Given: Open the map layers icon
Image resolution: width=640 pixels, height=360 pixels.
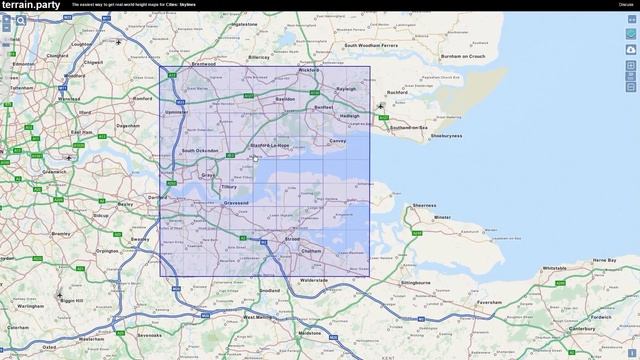Looking at the screenshot, I should (x=631, y=34).
